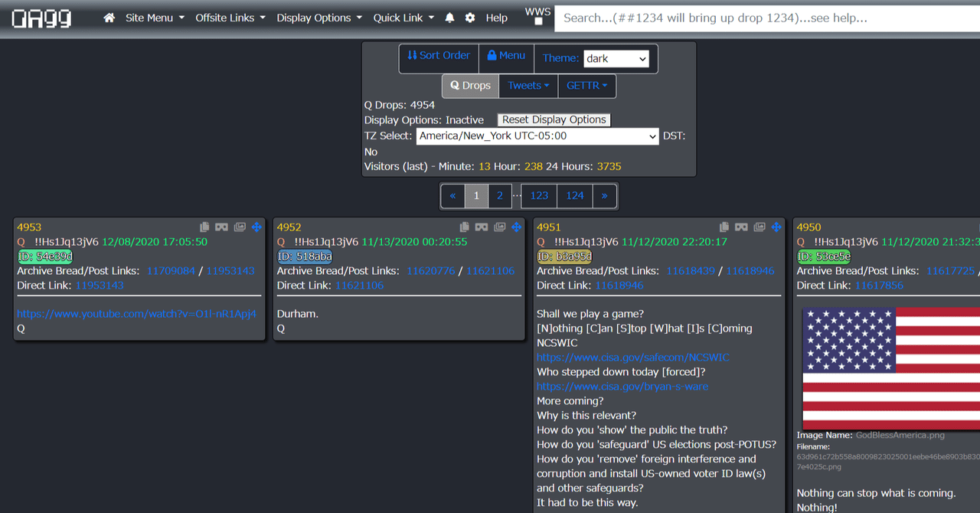Open archive bread link 11620776
Viewport: 980px width, 513px height.
[431, 271]
